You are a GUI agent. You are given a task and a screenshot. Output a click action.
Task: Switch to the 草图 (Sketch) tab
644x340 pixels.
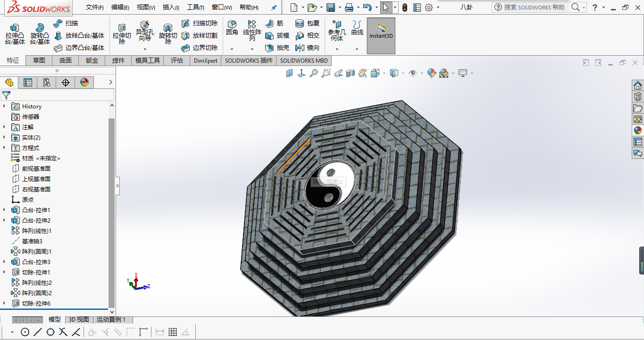[39, 60]
